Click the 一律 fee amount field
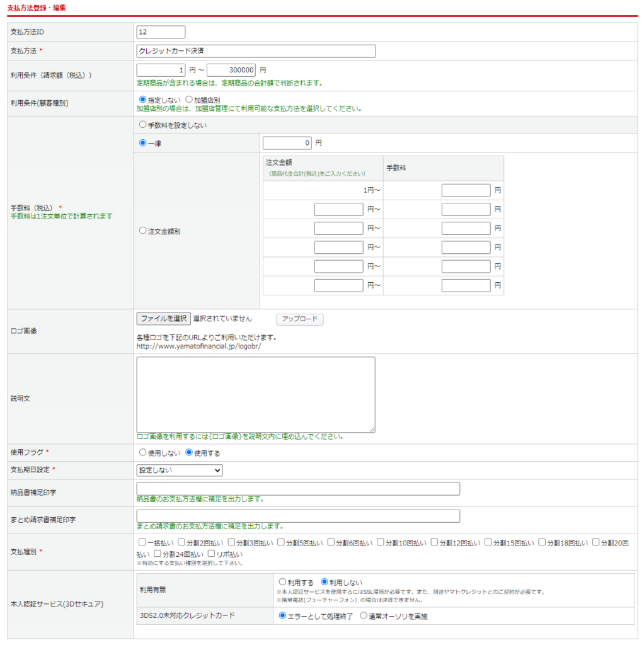 pos(287,143)
